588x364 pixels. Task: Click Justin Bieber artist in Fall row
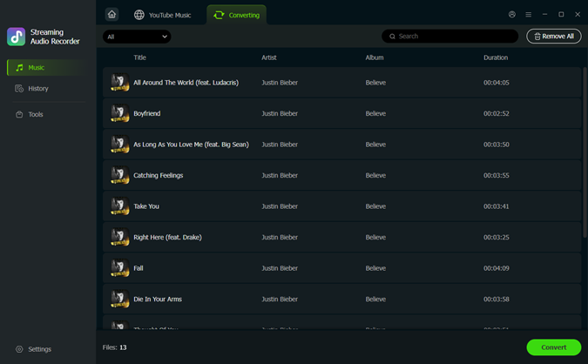tap(280, 268)
